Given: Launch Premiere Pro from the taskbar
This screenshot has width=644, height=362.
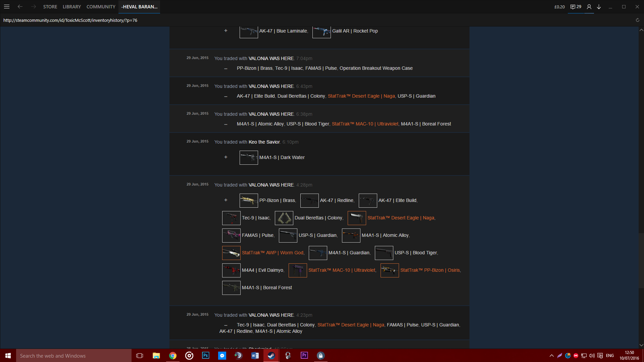Looking at the screenshot, I should pyautogui.click(x=304, y=356).
